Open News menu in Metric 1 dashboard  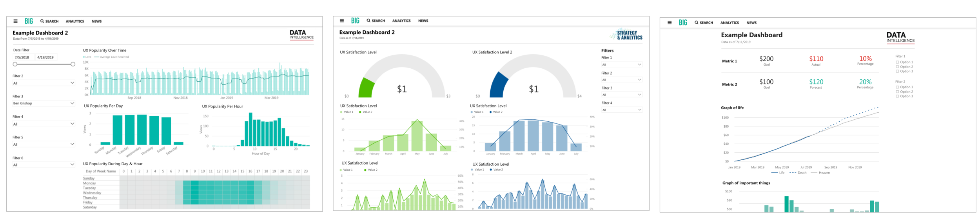[x=751, y=22]
